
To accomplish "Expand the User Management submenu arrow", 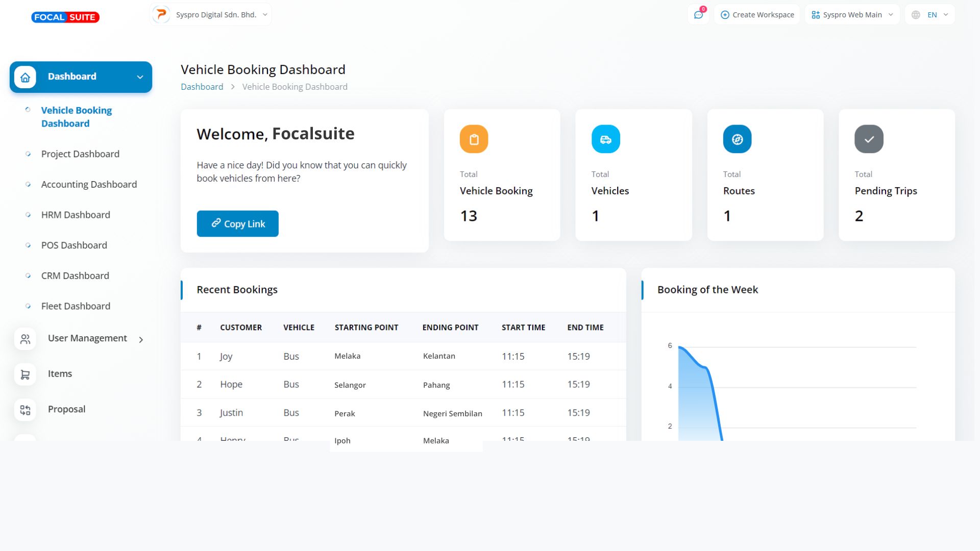I will point(141,339).
